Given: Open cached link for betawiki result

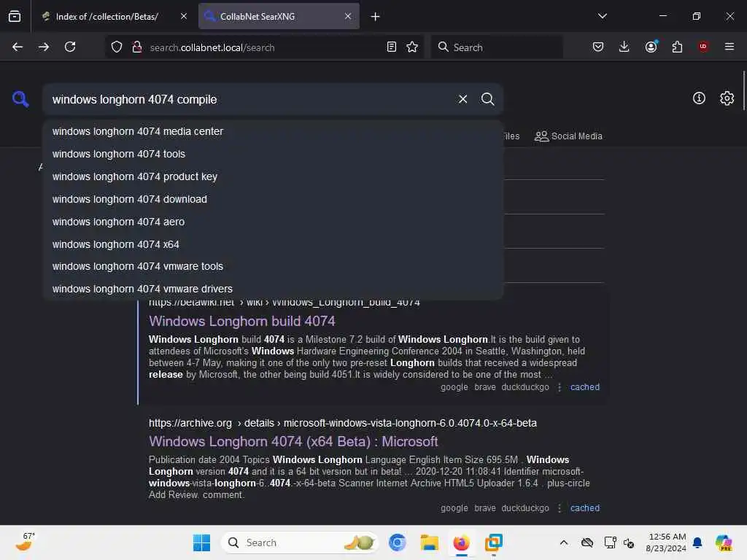Looking at the screenshot, I should [x=585, y=387].
